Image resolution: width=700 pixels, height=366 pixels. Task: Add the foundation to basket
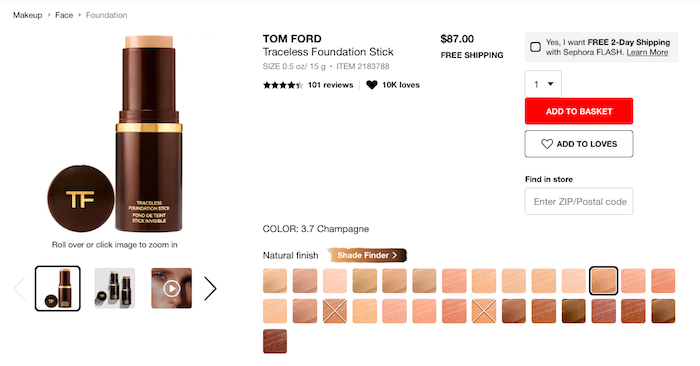coord(579,111)
